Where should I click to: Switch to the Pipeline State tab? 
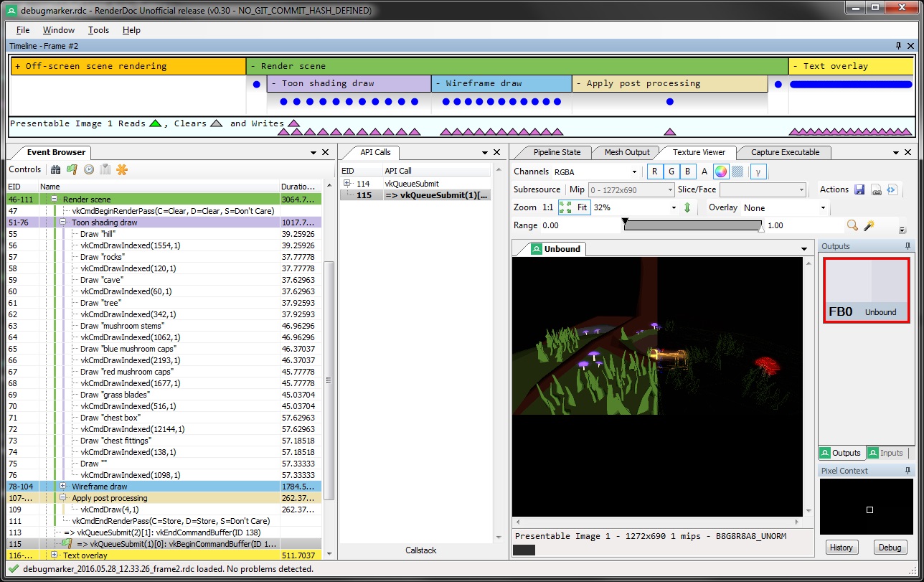[x=557, y=152]
